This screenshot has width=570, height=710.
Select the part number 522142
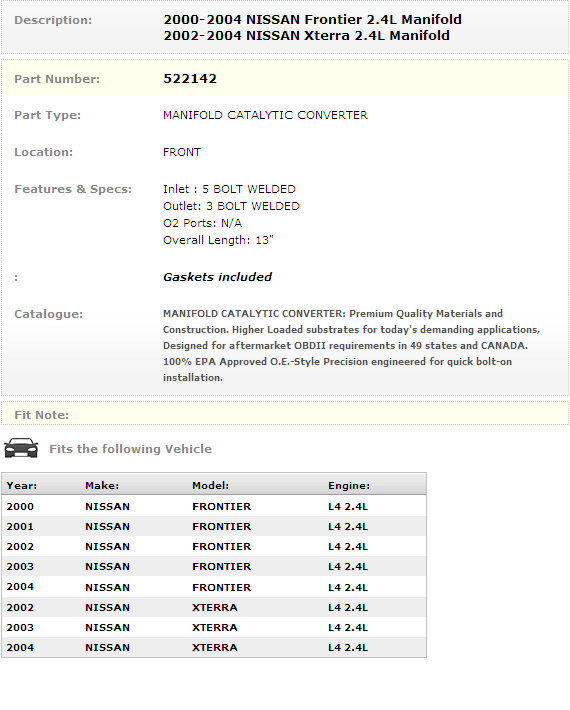point(190,79)
